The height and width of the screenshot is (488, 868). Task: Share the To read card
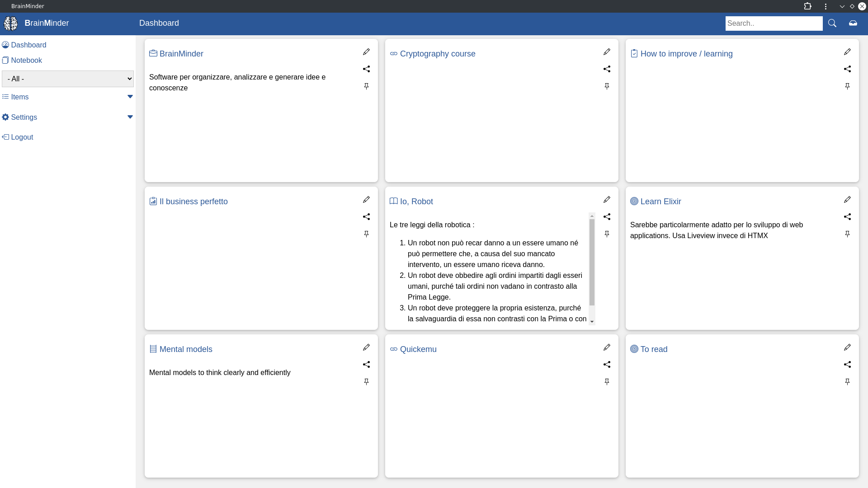(847, 365)
